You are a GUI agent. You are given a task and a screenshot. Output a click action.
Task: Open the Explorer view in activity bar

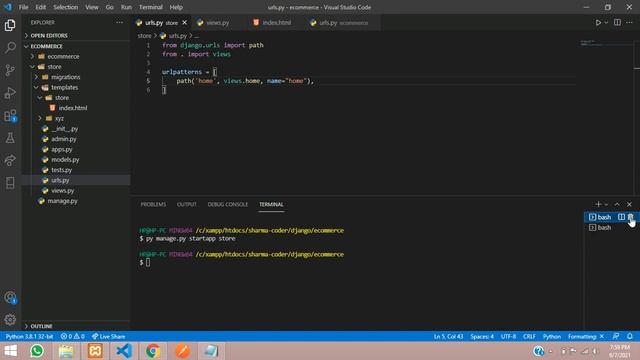coord(10,25)
